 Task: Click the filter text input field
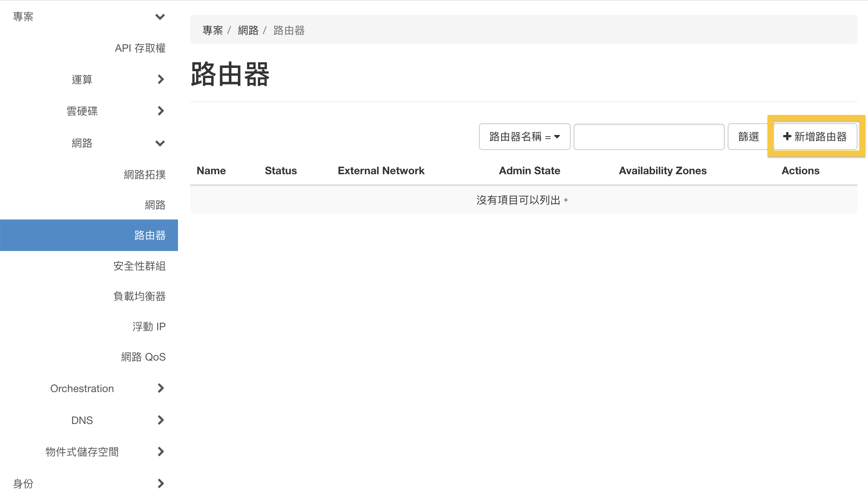[649, 137]
